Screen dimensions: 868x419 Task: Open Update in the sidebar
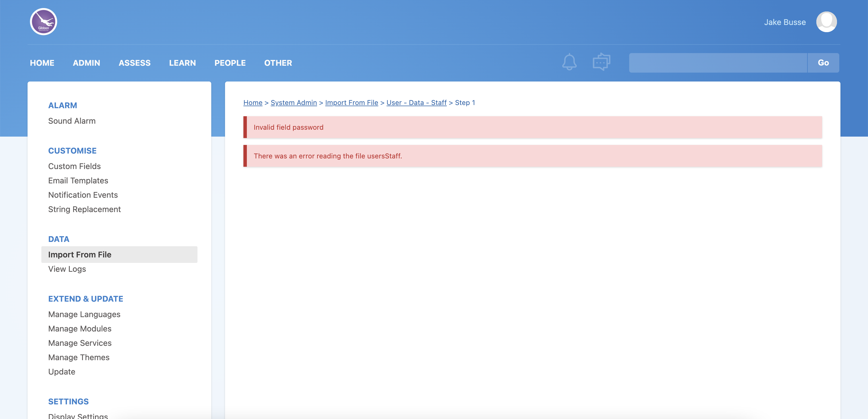62,372
